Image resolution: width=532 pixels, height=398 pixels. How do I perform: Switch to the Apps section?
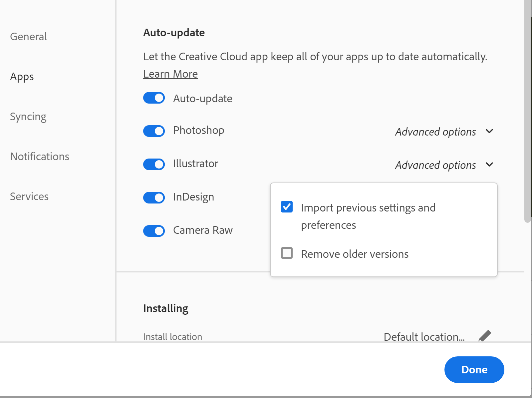22,77
